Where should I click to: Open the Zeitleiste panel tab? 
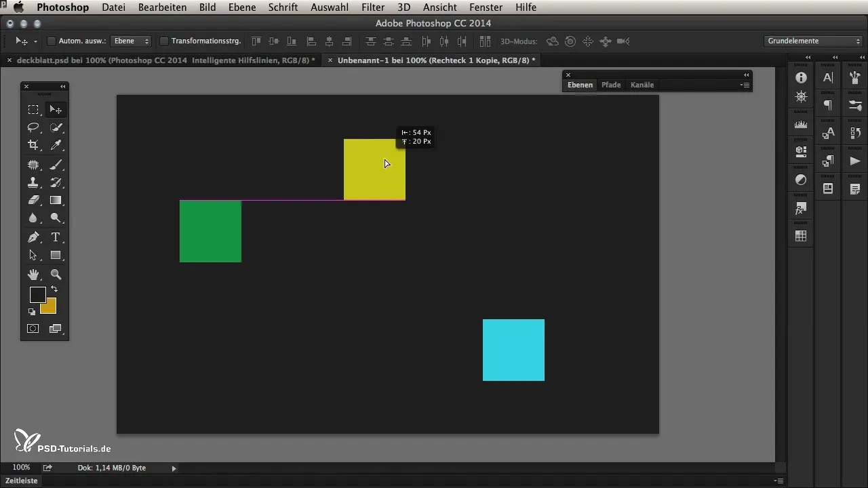click(22, 481)
